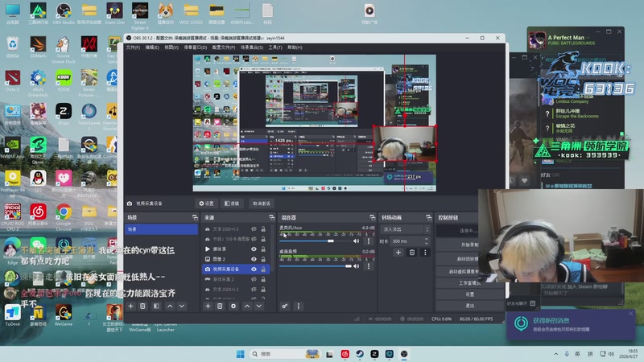The width and height of the screenshot is (644, 362).
Task: Open scene filters icon in 场景 dock
Action: pyautogui.click(x=156, y=306)
